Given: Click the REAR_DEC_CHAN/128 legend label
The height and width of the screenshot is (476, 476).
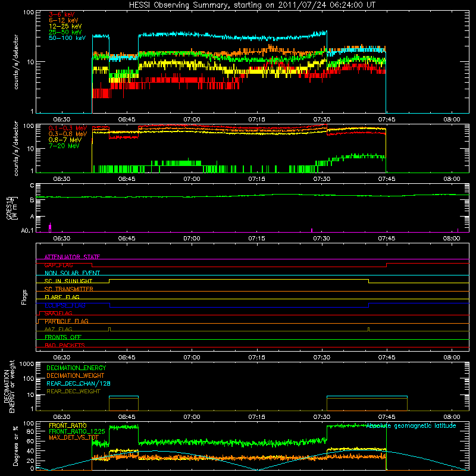Looking at the screenshot, I should click(x=79, y=383).
